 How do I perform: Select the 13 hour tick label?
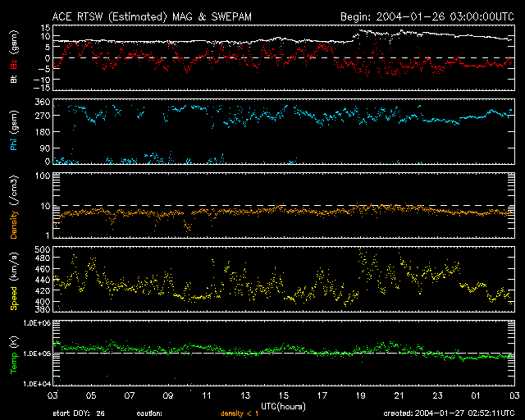click(244, 395)
